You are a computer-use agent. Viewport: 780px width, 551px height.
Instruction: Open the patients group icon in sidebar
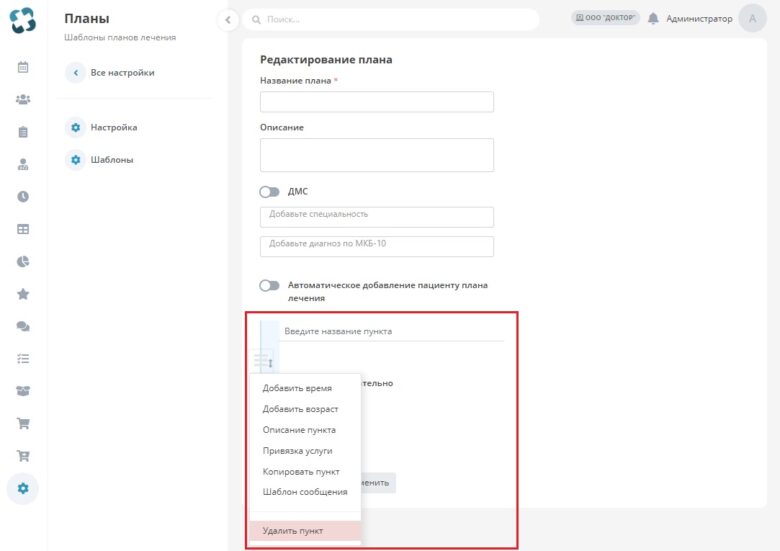pos(23,99)
